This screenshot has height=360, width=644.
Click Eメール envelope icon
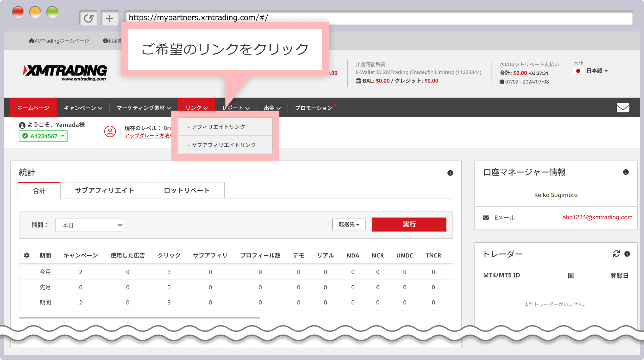(x=486, y=218)
